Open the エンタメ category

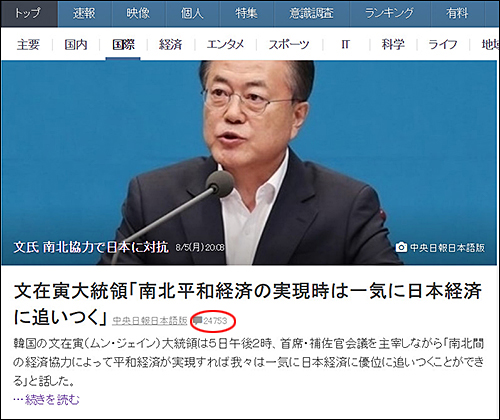pos(225,44)
